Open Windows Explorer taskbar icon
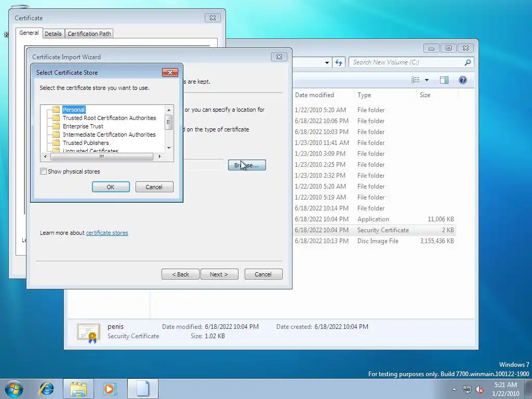 78,389
